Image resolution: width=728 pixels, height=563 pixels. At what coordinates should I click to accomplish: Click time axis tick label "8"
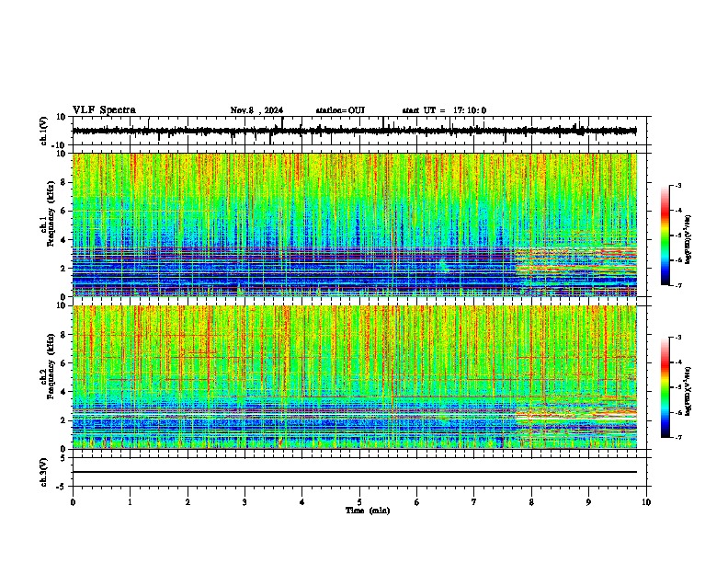(531, 502)
